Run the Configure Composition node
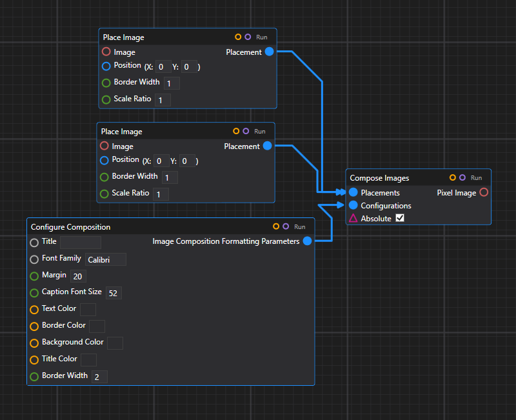The height and width of the screenshot is (420, 516). pos(299,227)
